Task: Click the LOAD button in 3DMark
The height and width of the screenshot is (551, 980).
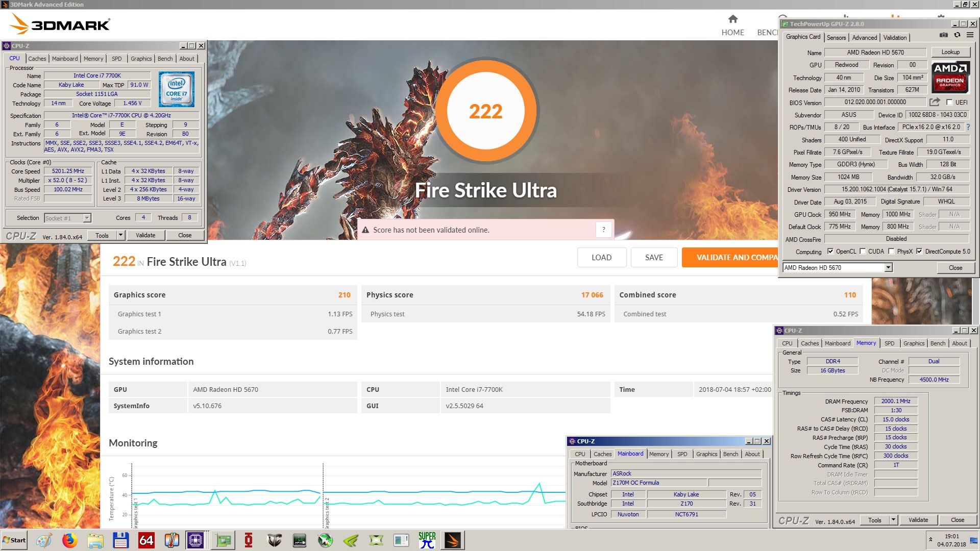Action: [x=602, y=258]
